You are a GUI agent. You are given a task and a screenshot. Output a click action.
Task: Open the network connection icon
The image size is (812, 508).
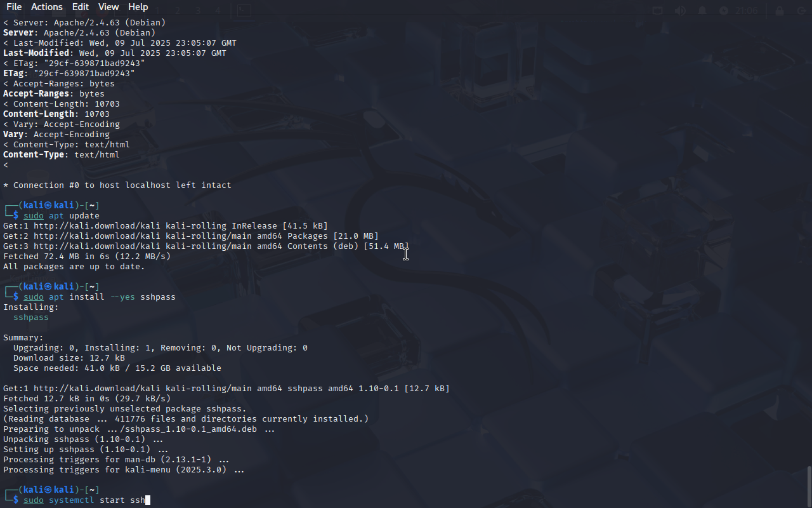click(x=658, y=11)
